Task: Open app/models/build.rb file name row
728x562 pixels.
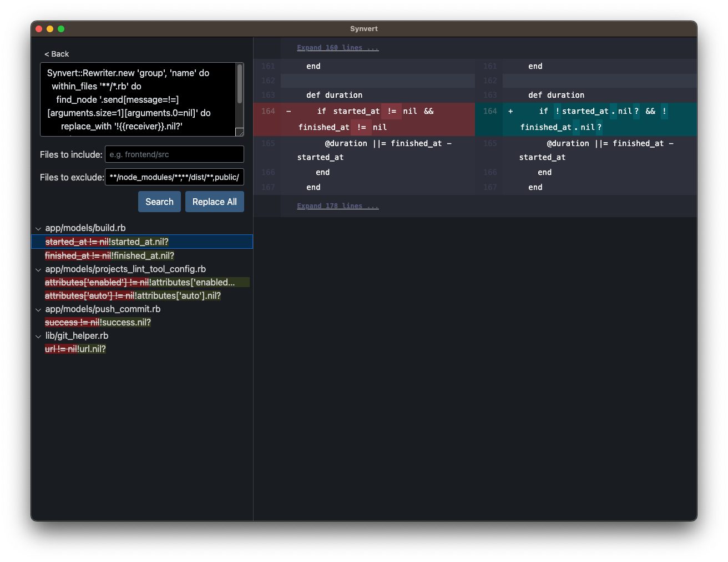Action: (85, 228)
